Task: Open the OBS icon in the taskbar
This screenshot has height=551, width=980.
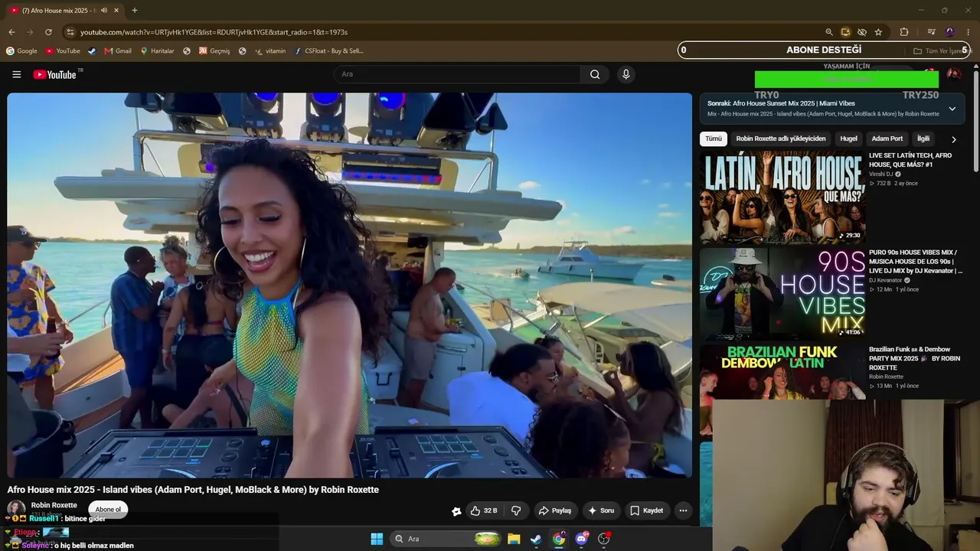Action: tap(603, 539)
